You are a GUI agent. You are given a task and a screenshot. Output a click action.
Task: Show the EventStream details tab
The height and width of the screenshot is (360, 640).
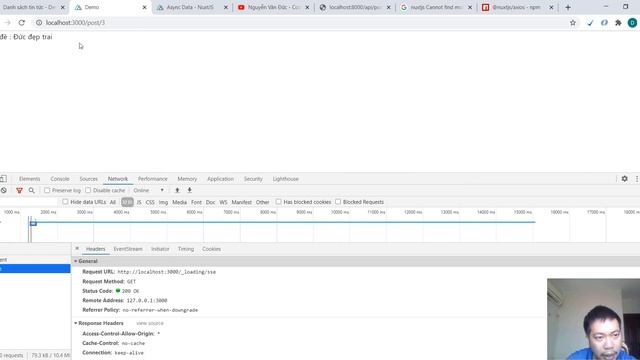[x=128, y=249]
